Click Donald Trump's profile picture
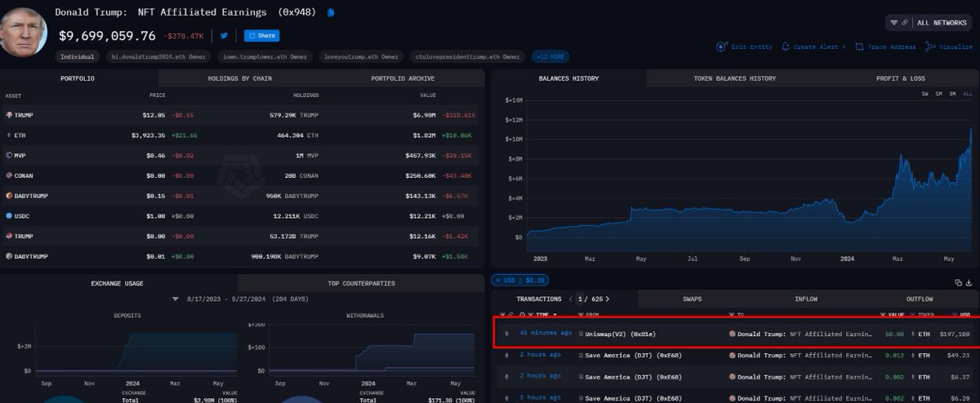The height and width of the screenshot is (403, 980). 24,31
